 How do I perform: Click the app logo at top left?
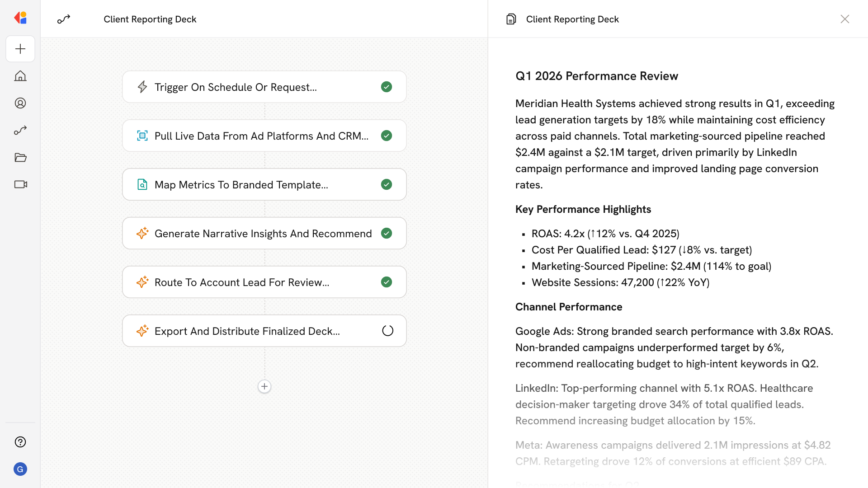tap(20, 18)
